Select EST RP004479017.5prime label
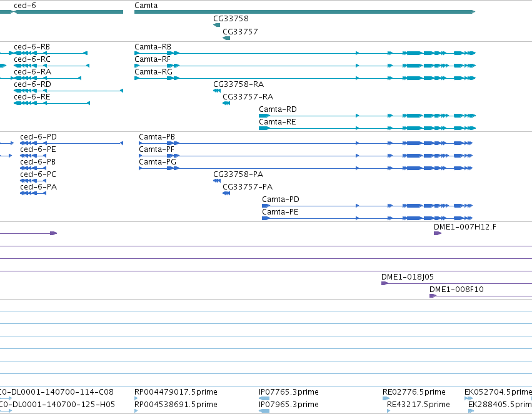Viewport: 532px width, 414px height. (176, 392)
